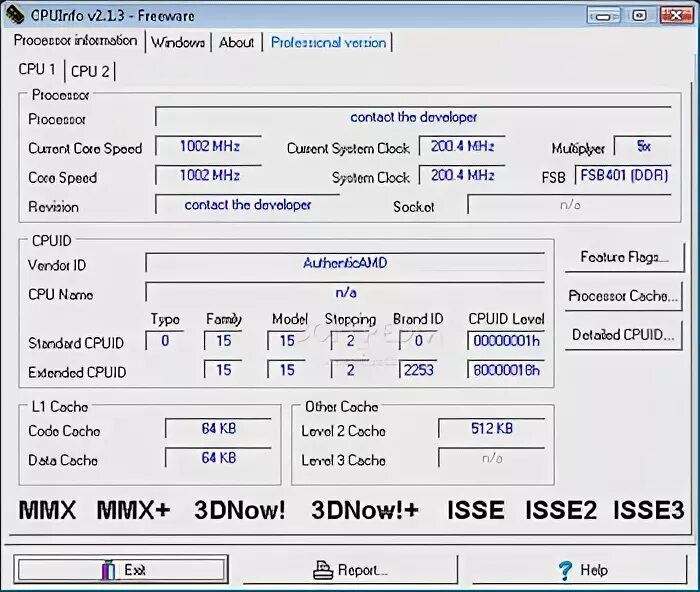Select the CPU 1 sub-tab

pos(37,69)
